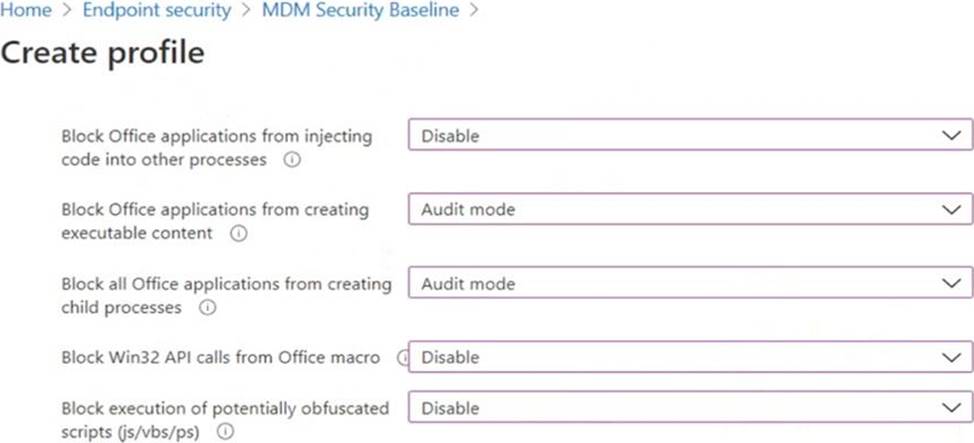
Task: Click 'Block Win32 API calls from Office macro' label
Action: pyautogui.click(x=220, y=357)
